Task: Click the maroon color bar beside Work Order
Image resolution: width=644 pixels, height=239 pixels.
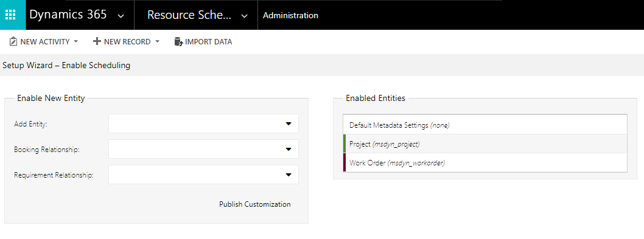Action: (x=345, y=162)
